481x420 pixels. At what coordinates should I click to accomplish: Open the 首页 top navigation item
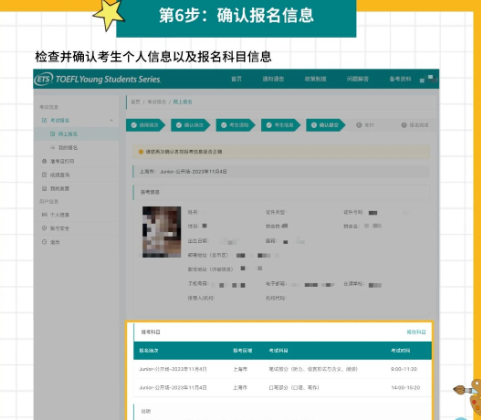coord(236,79)
